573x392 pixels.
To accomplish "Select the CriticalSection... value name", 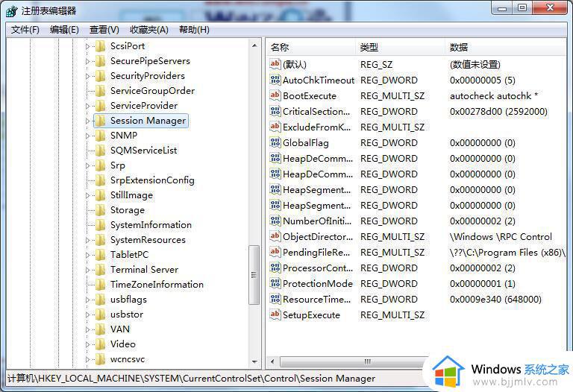I will (x=316, y=111).
